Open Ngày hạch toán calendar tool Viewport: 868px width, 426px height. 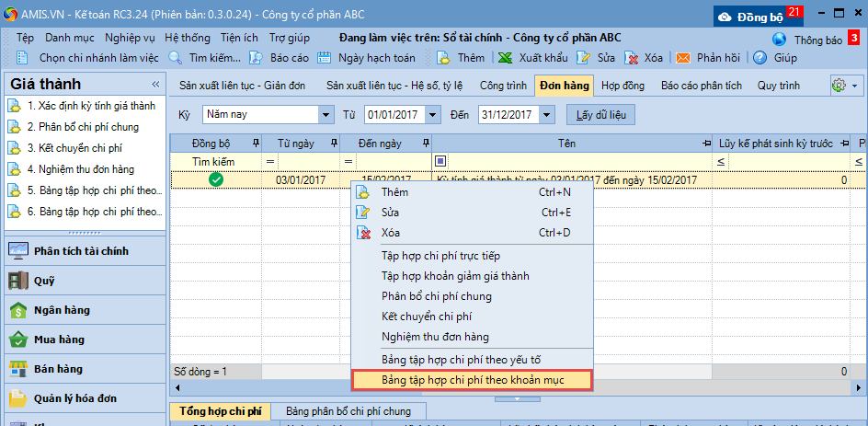click(x=325, y=57)
